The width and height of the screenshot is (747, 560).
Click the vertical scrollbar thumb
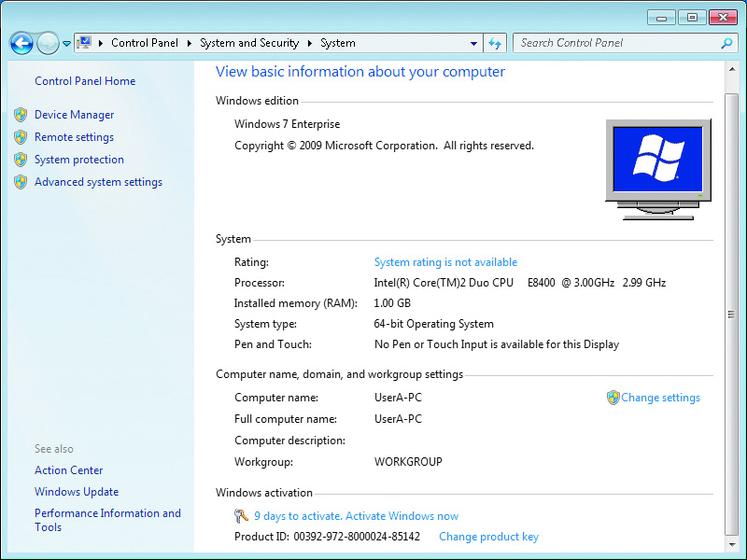point(731,314)
